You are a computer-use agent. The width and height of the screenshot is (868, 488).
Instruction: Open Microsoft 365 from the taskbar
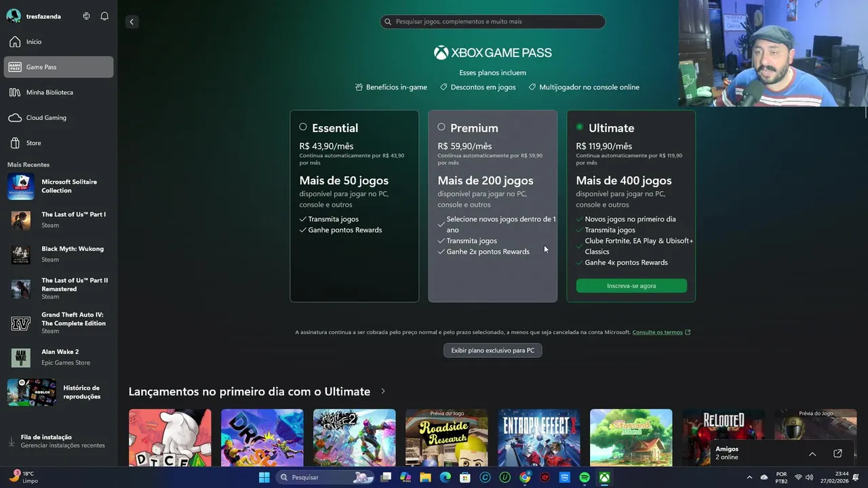(x=406, y=477)
